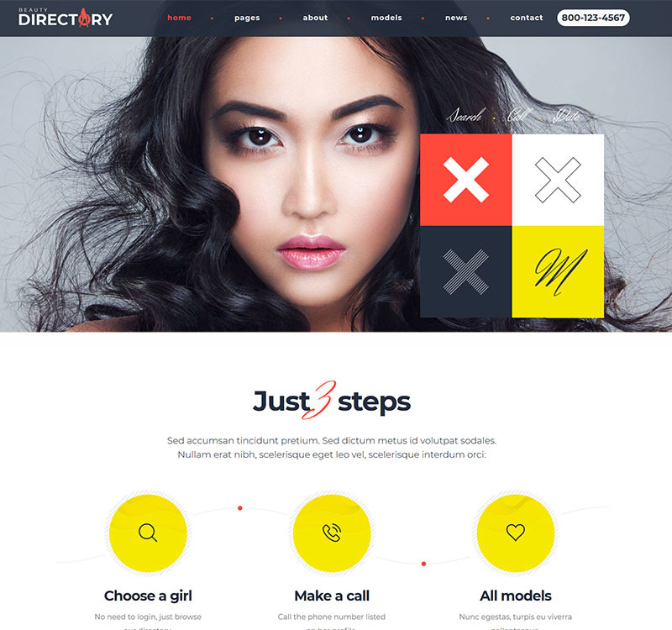Click the phone call icon circle
672x630 pixels.
pyautogui.click(x=332, y=533)
